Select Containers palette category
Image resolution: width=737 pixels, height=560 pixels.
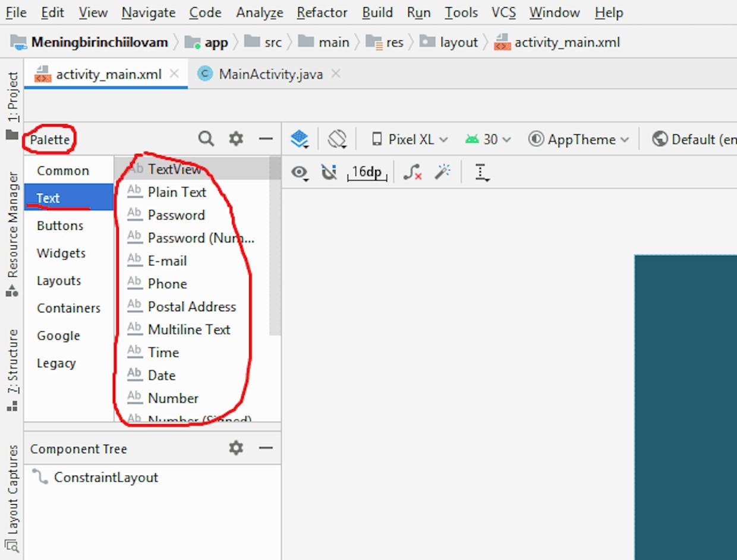click(x=69, y=308)
